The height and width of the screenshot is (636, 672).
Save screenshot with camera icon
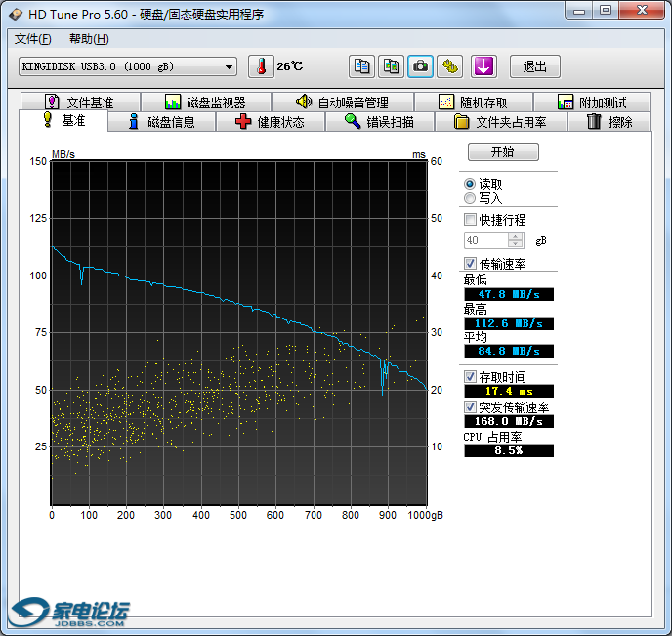click(x=420, y=66)
